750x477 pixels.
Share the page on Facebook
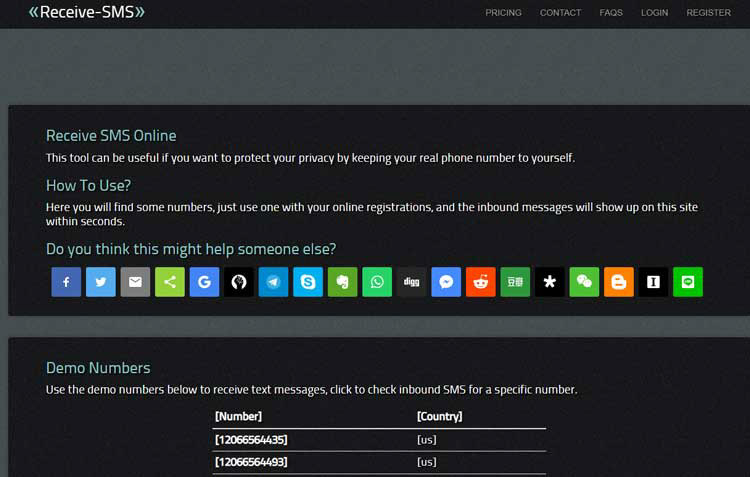(x=66, y=282)
